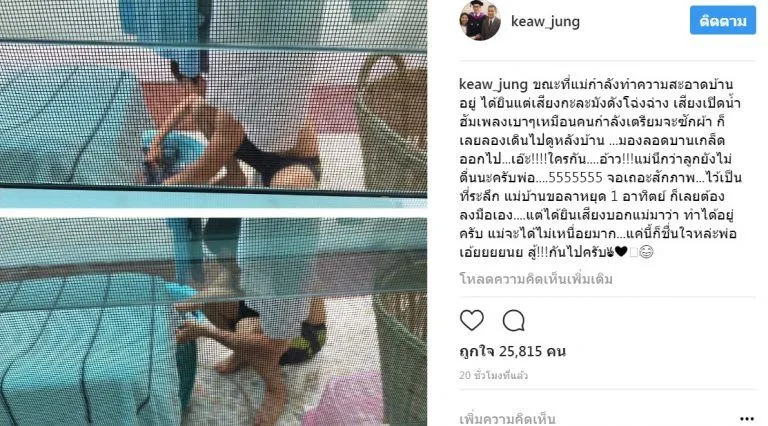Click the 5555555 laughter text in caption

point(576,177)
